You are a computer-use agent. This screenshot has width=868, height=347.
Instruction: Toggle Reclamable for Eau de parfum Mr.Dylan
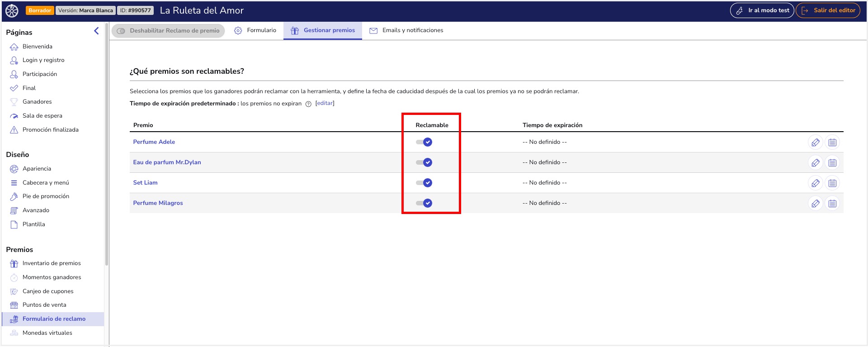point(424,162)
